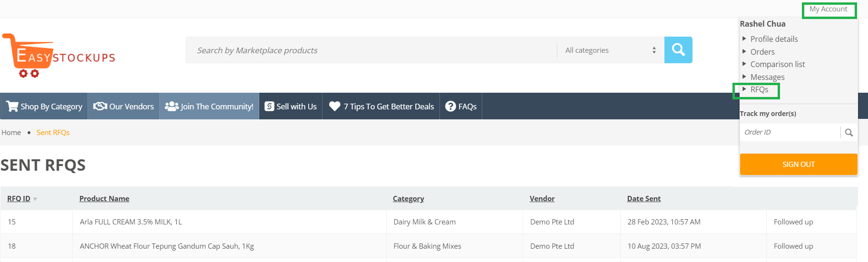
Task: Click the Order ID search magnifier icon
Action: 848,133
